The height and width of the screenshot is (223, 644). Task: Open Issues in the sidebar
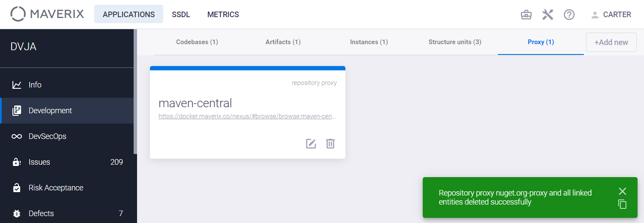(x=68, y=162)
